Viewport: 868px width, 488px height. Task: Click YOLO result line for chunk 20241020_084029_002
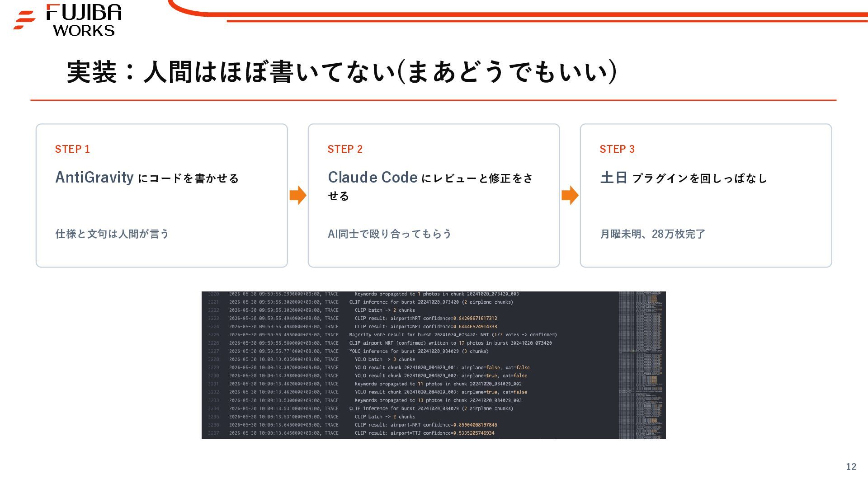click(441, 375)
